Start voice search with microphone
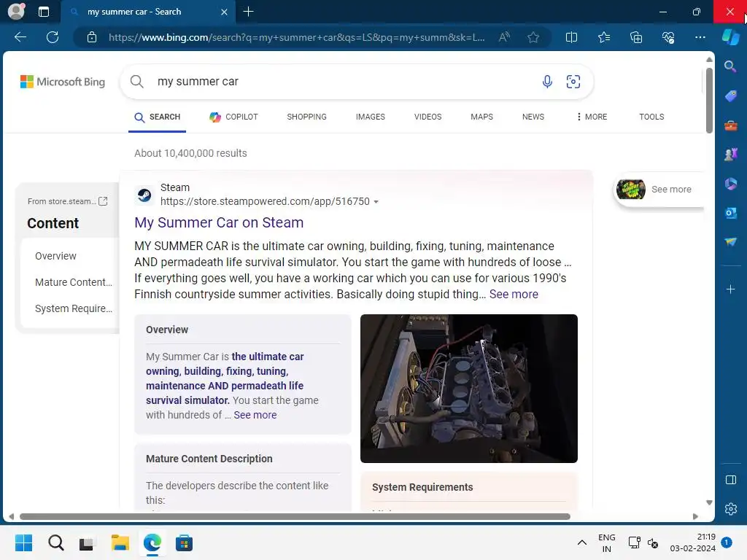Image resolution: width=747 pixels, height=560 pixels. point(547,82)
